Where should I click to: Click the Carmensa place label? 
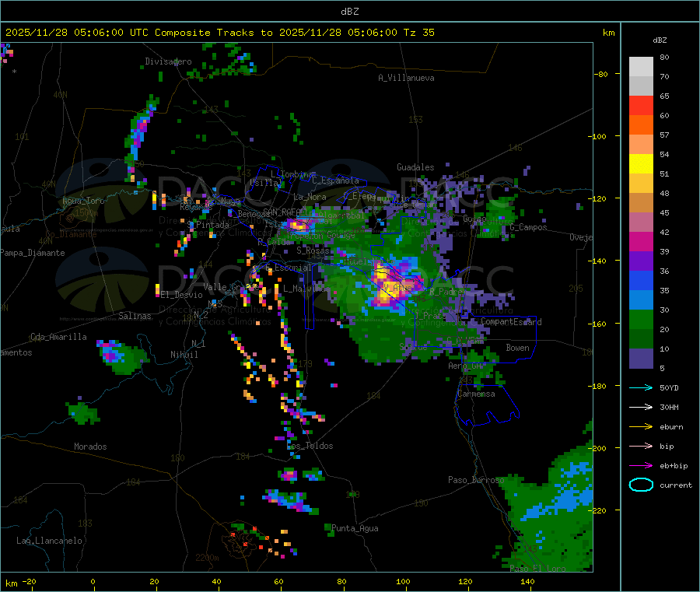pos(476,394)
